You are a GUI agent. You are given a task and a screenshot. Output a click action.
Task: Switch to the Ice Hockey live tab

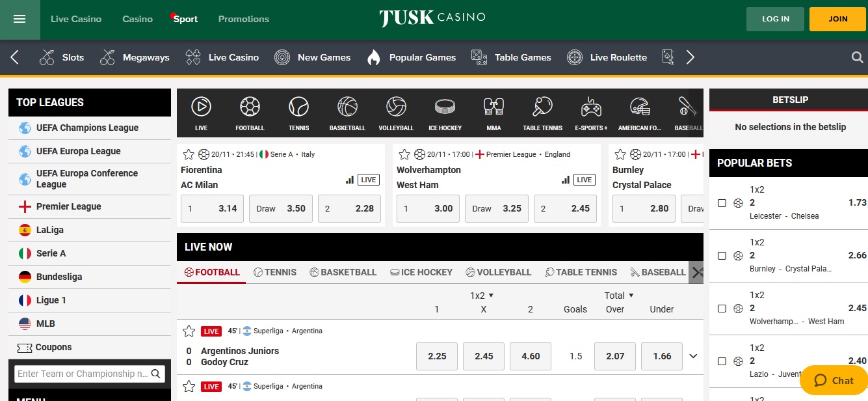tap(421, 272)
